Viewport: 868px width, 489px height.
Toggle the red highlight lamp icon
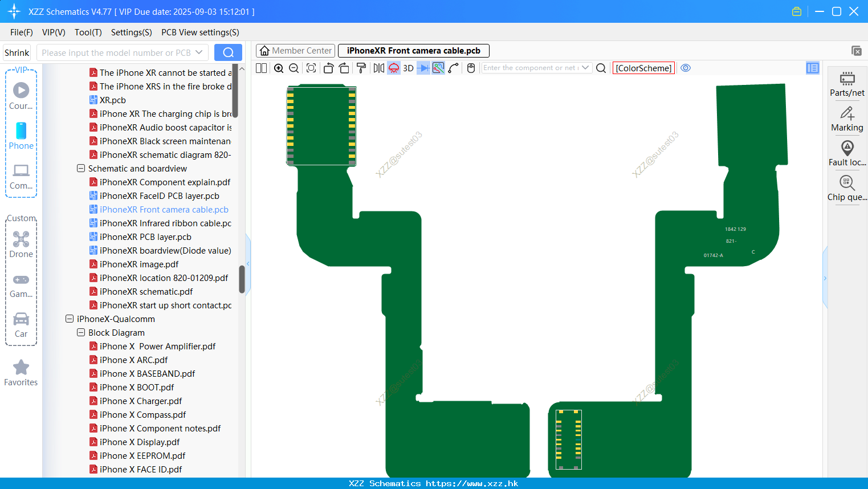394,68
